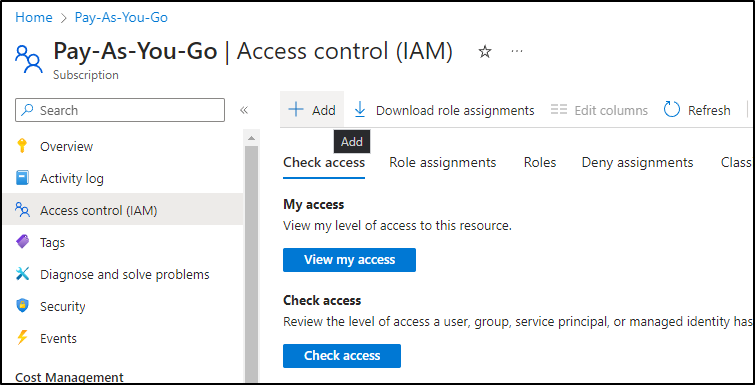Screen dimensions: 755x385
Task: Click the Refresh circular arrow icon
Action: pos(672,110)
